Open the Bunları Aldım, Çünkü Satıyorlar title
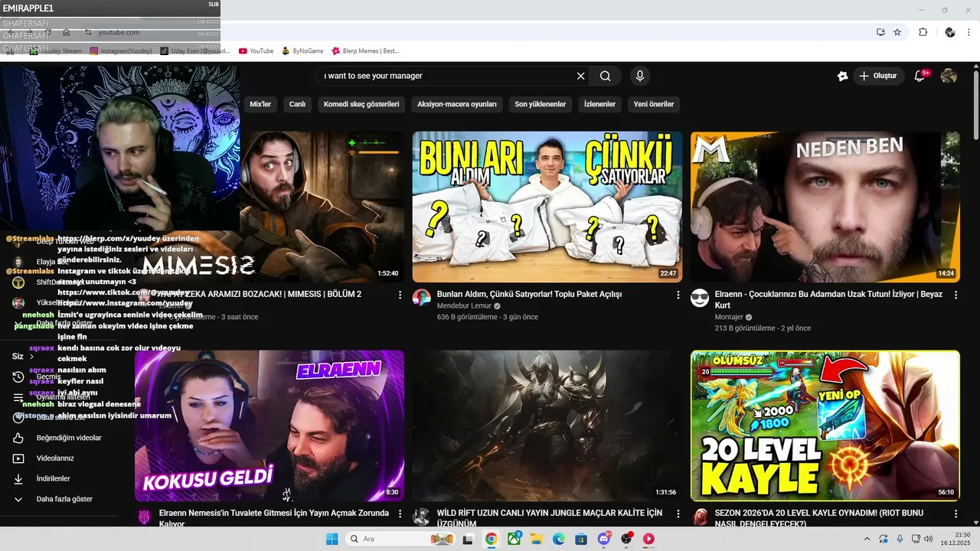The height and width of the screenshot is (551, 980). pyautogui.click(x=529, y=294)
